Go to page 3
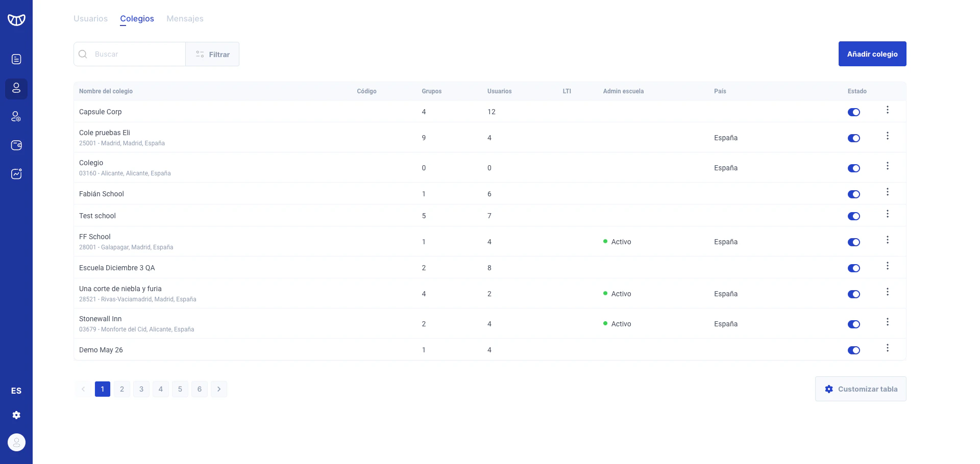 [141, 389]
